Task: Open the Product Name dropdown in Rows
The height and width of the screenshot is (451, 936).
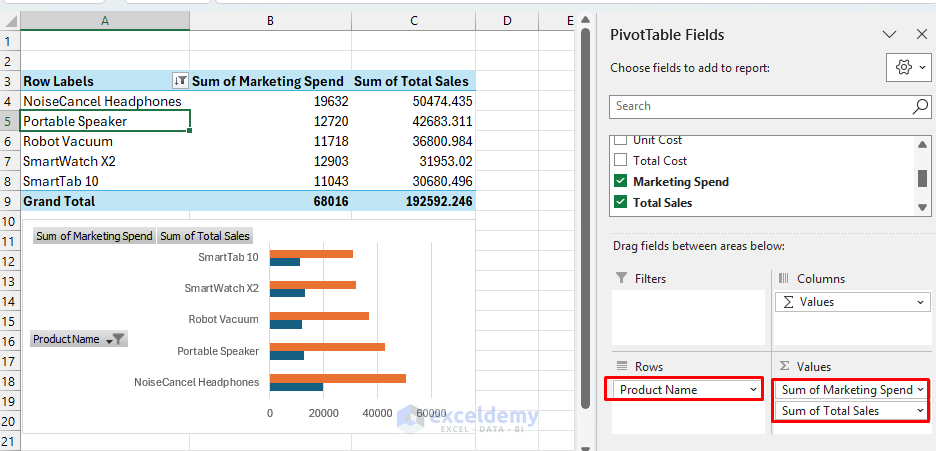Action: [753, 390]
